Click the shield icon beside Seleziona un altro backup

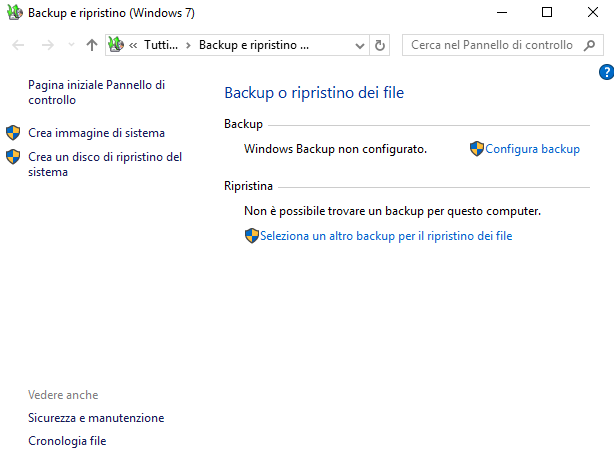(x=251, y=236)
